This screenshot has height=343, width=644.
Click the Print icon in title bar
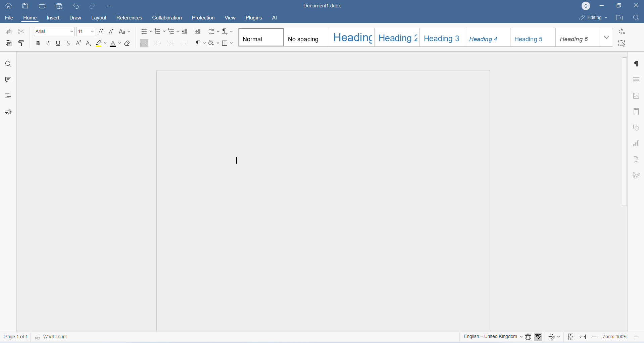(x=42, y=6)
